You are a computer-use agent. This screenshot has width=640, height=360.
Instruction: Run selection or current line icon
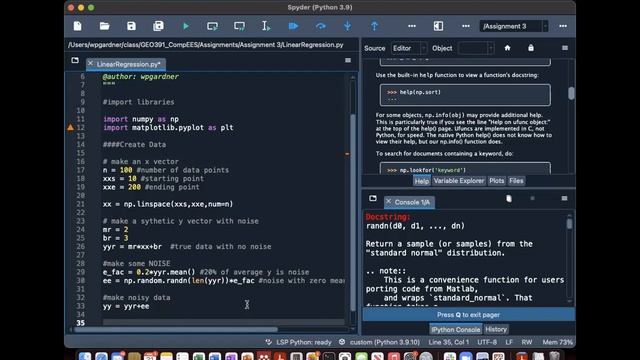[266, 26]
